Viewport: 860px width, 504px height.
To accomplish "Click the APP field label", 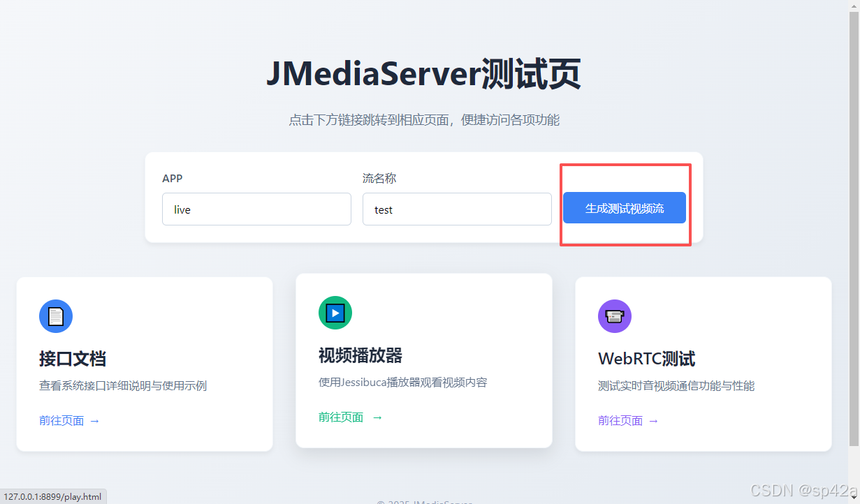I will click(x=173, y=178).
